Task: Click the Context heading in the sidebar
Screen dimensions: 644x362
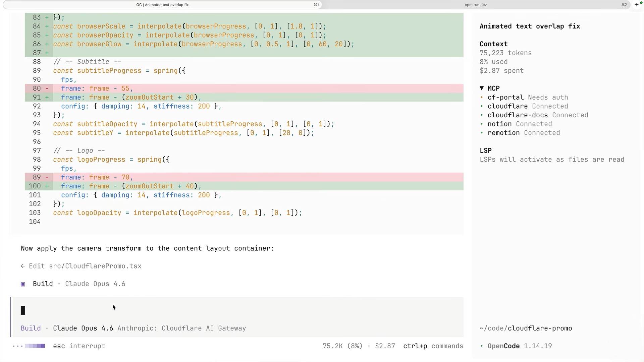Action: pos(493,44)
